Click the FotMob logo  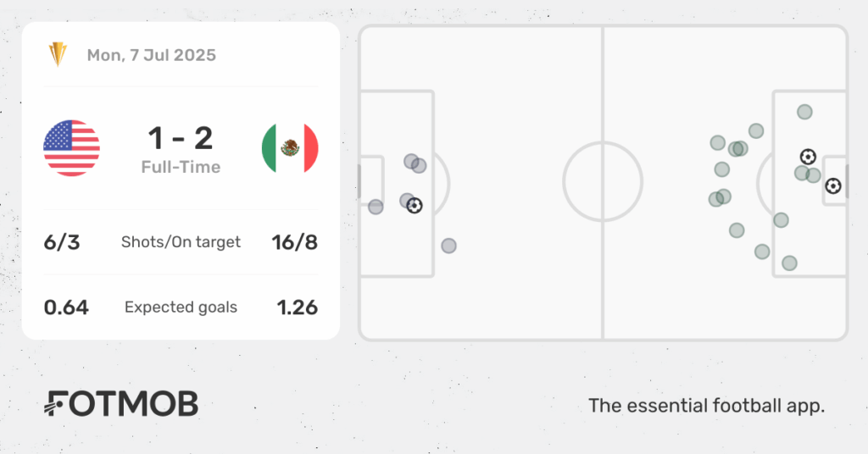(121, 403)
